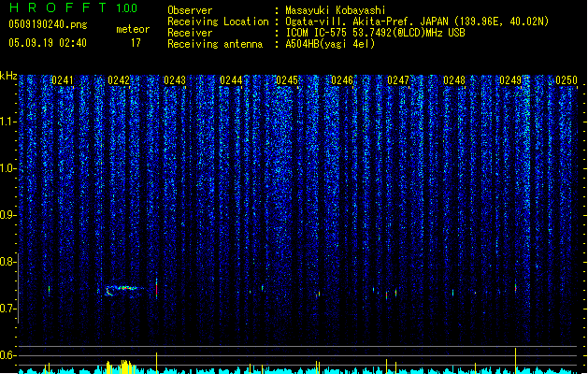Click the red vertical echo before 0243

(x=157, y=289)
